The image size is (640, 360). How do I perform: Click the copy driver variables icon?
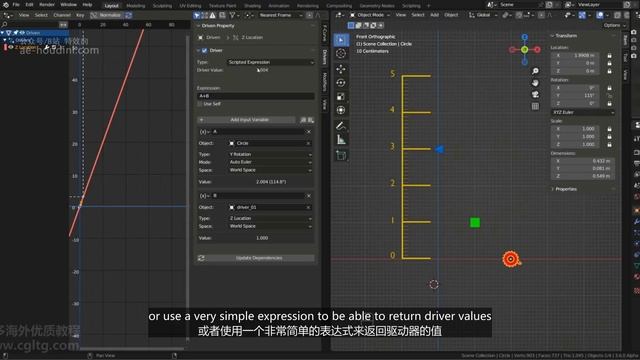point(303,120)
